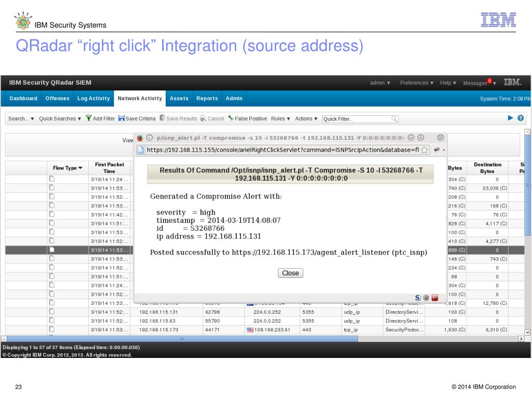This screenshot has width=532, height=399.
Task: Open the blue help question mark icon
Action: click(x=521, y=118)
